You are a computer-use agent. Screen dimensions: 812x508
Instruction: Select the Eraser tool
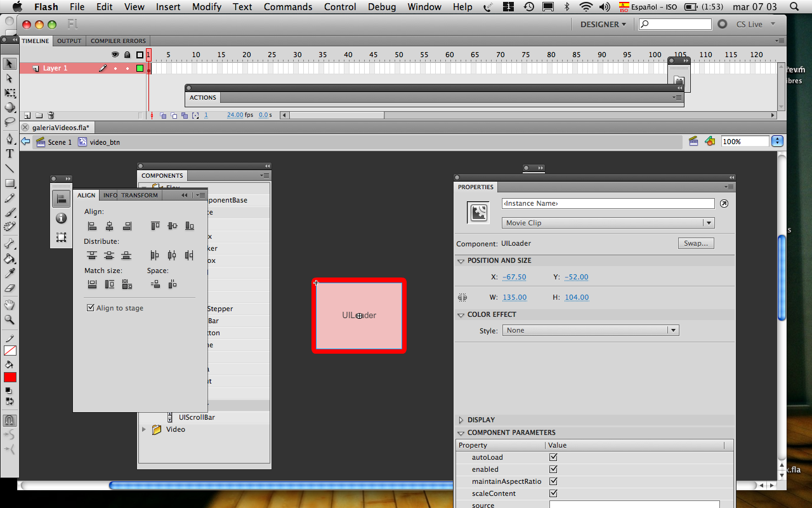click(x=10, y=288)
